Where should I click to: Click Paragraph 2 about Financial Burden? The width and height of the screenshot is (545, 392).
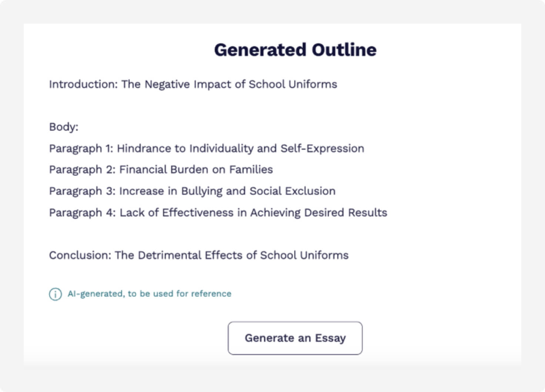pos(161,170)
